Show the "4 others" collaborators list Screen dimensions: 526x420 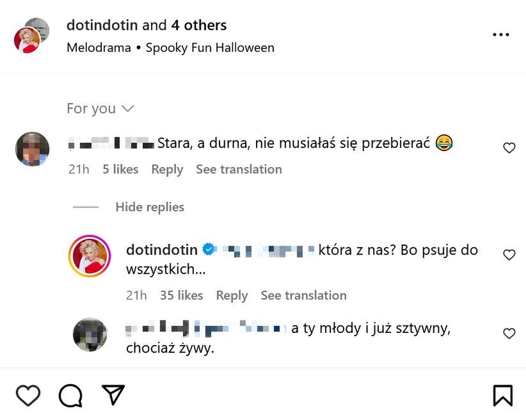(x=198, y=26)
